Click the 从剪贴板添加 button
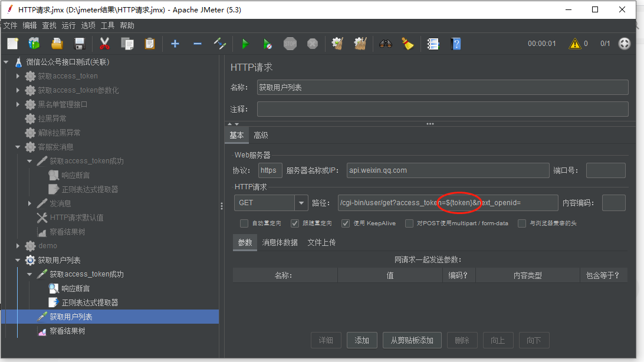644x362 pixels. (x=412, y=340)
